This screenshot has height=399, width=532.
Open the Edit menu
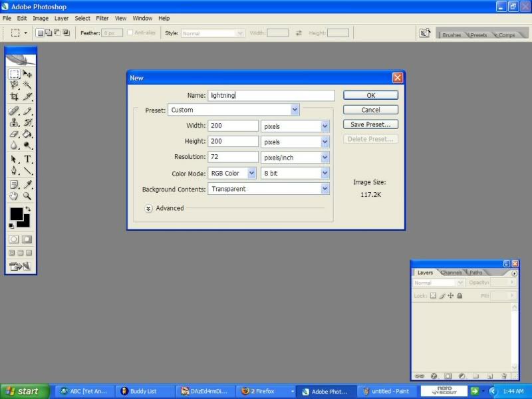(22, 19)
